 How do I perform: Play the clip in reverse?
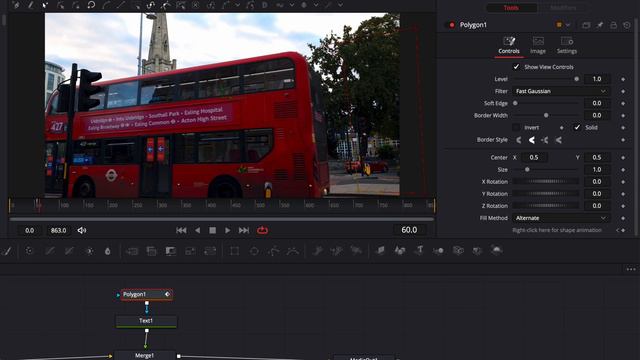click(198, 230)
